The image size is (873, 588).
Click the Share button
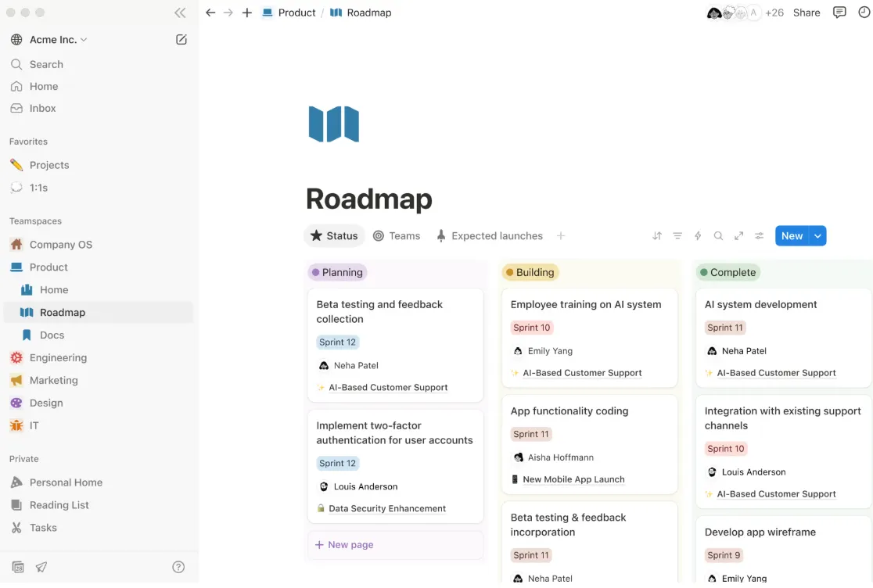(x=807, y=13)
